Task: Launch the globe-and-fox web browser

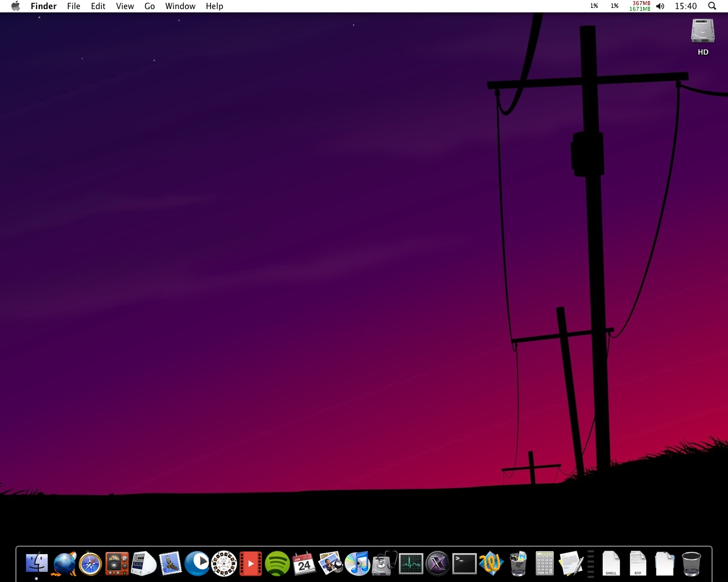Action: coord(64,564)
